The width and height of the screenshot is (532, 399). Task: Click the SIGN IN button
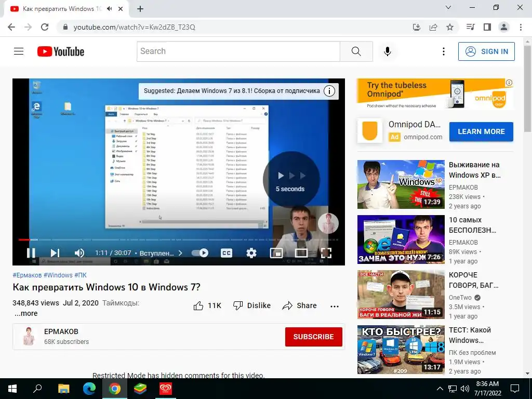(486, 51)
